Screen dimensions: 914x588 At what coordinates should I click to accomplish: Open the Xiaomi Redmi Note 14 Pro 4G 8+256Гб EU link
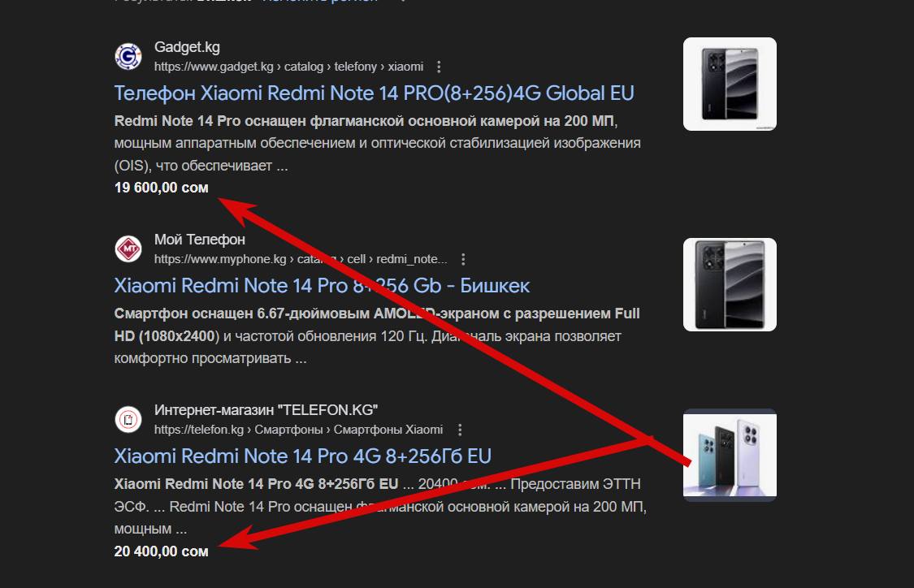(302, 456)
